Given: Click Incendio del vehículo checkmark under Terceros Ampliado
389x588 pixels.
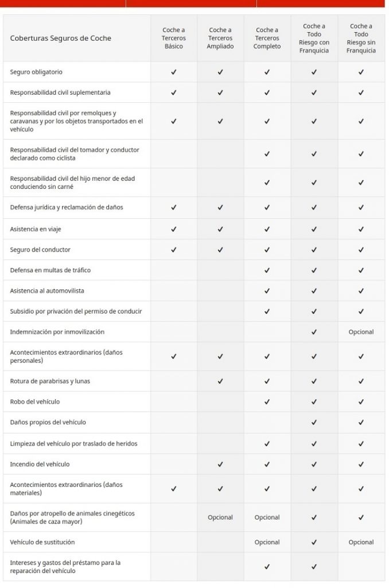Looking at the screenshot, I should (x=220, y=464).
